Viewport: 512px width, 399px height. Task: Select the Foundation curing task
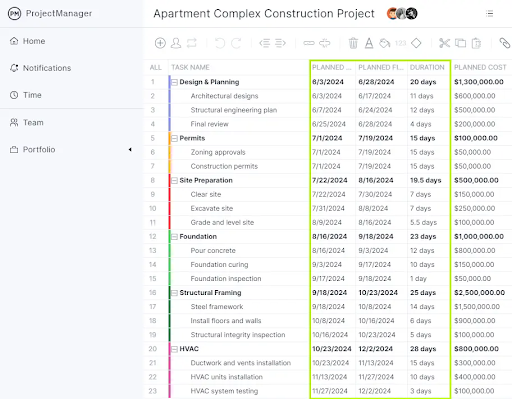pyautogui.click(x=219, y=265)
